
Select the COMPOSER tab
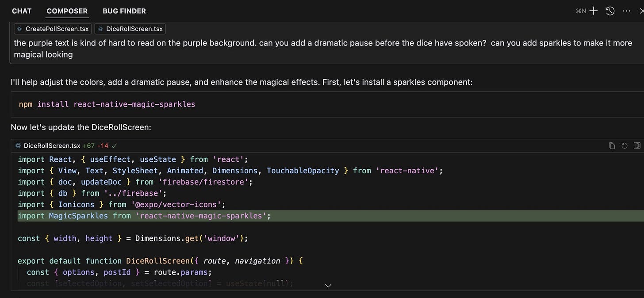(67, 11)
